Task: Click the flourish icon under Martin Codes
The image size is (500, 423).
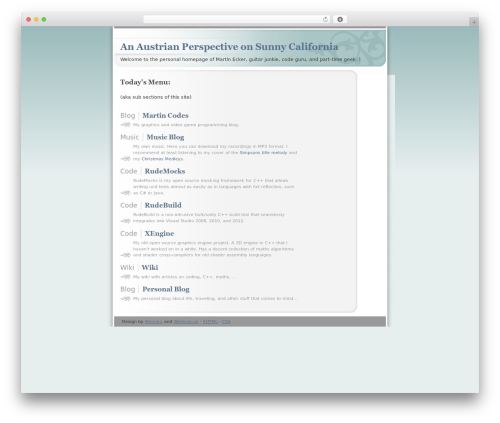Action: point(126,125)
